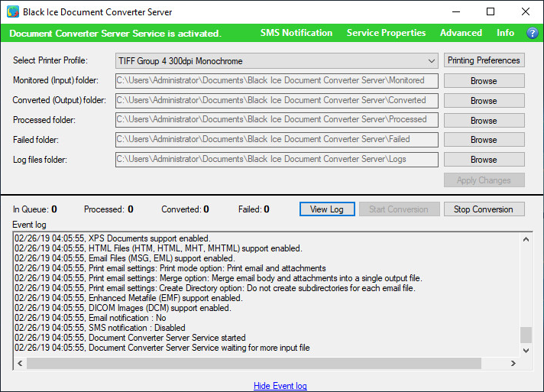
Task: Click the Apply Changes button
Action: click(x=484, y=180)
